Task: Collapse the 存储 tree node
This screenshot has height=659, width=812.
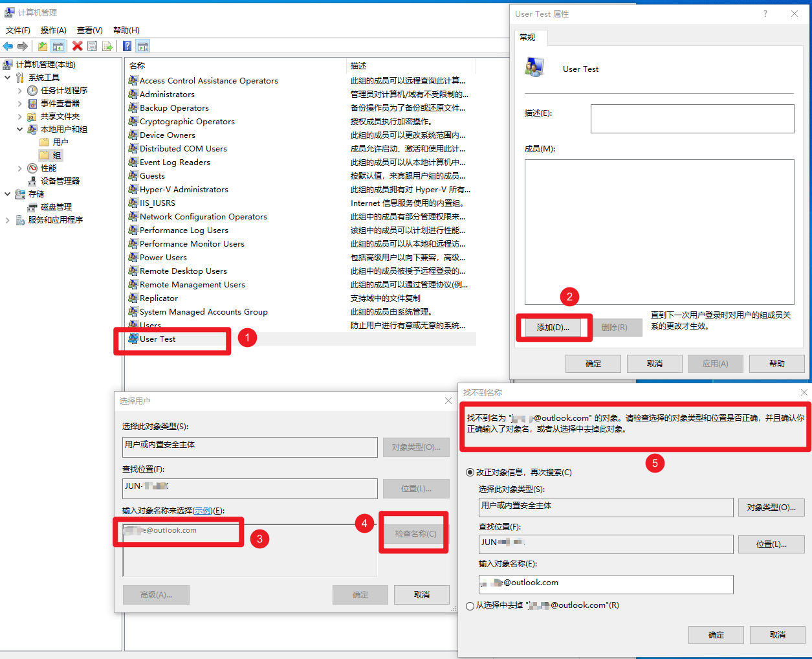Action: coord(8,194)
